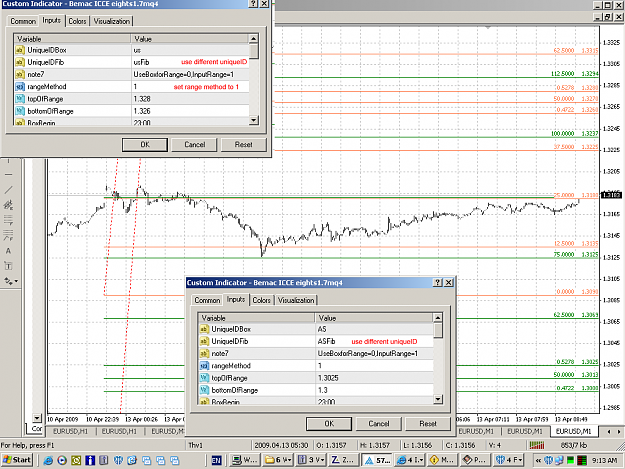625x469 pixels.
Task: Switch to Common tab in lower dialog
Action: tap(207, 300)
